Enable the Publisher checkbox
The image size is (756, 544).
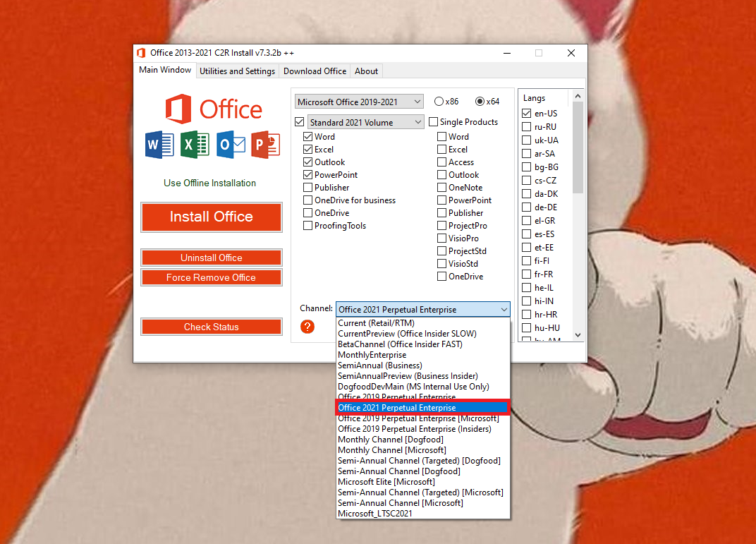coord(308,187)
